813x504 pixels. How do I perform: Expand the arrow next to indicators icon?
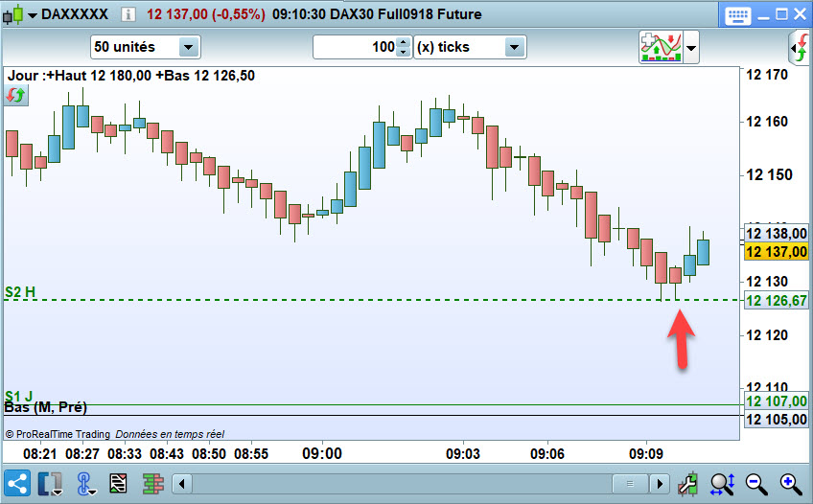pyautogui.click(x=691, y=48)
